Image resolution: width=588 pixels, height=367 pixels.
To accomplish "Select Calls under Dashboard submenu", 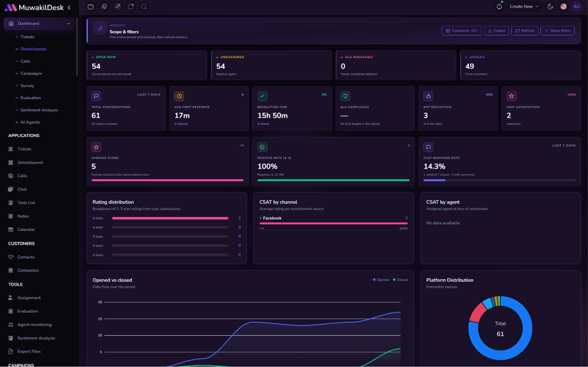I will pyautogui.click(x=25, y=61).
